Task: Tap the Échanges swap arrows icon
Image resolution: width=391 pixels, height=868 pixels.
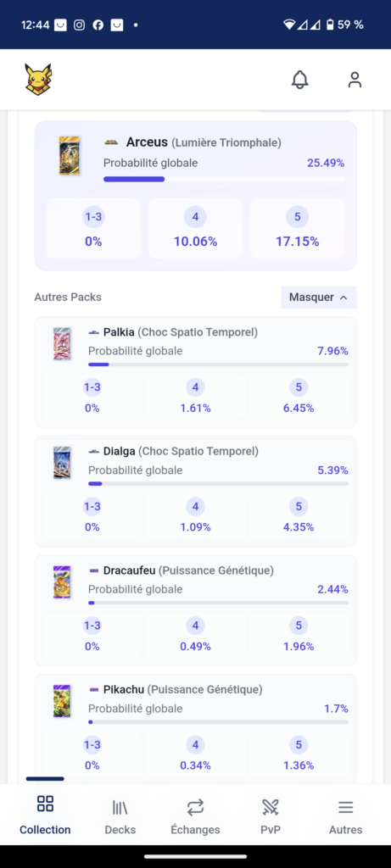Action: tap(195, 808)
